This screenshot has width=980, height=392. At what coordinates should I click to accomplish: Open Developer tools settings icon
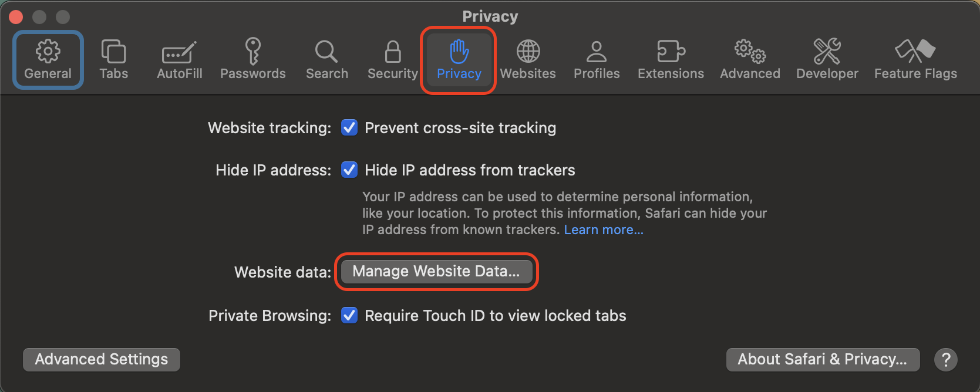827,59
